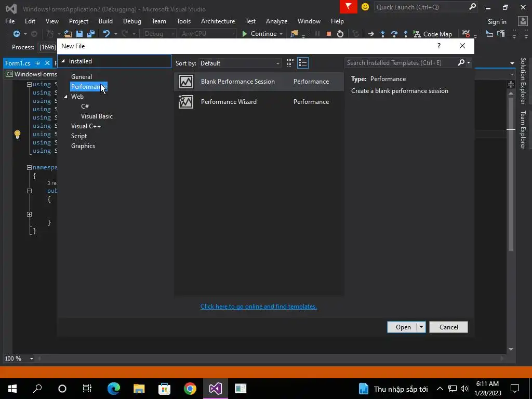Select the Script category
The image size is (532, 399).
(x=79, y=136)
